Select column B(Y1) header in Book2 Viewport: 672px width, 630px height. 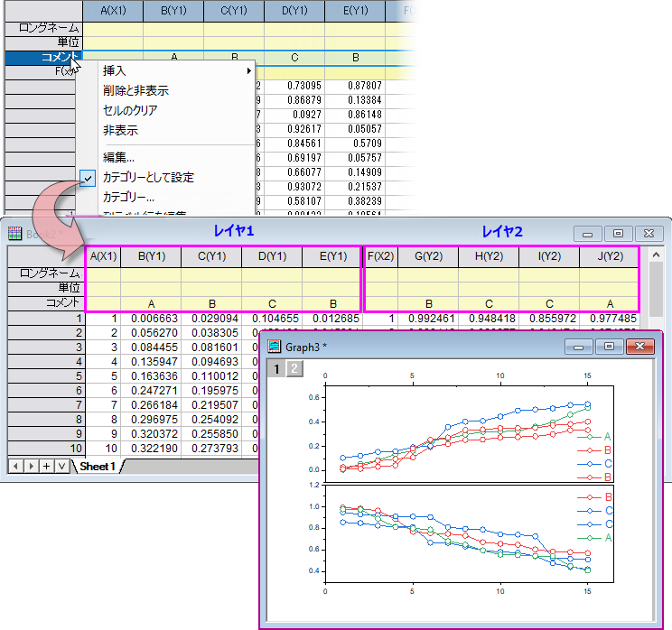(x=151, y=256)
